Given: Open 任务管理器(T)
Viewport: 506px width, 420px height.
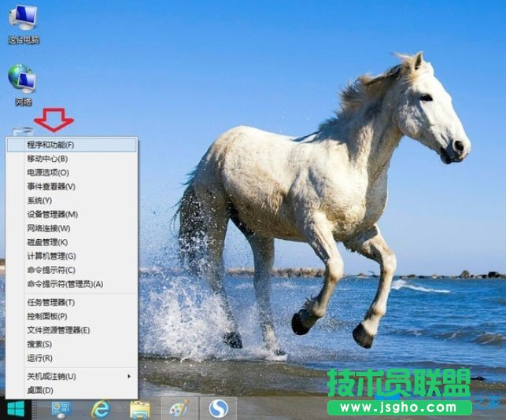Looking at the screenshot, I should [72, 303].
